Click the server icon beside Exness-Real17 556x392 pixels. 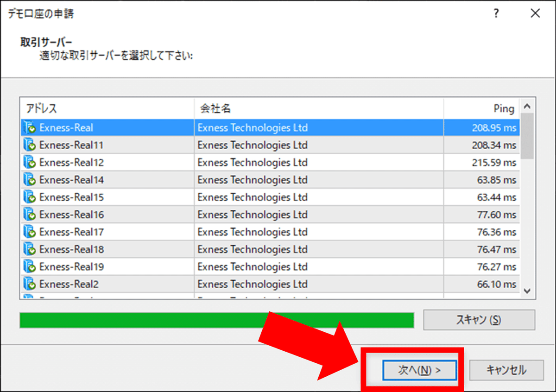pyautogui.click(x=30, y=232)
